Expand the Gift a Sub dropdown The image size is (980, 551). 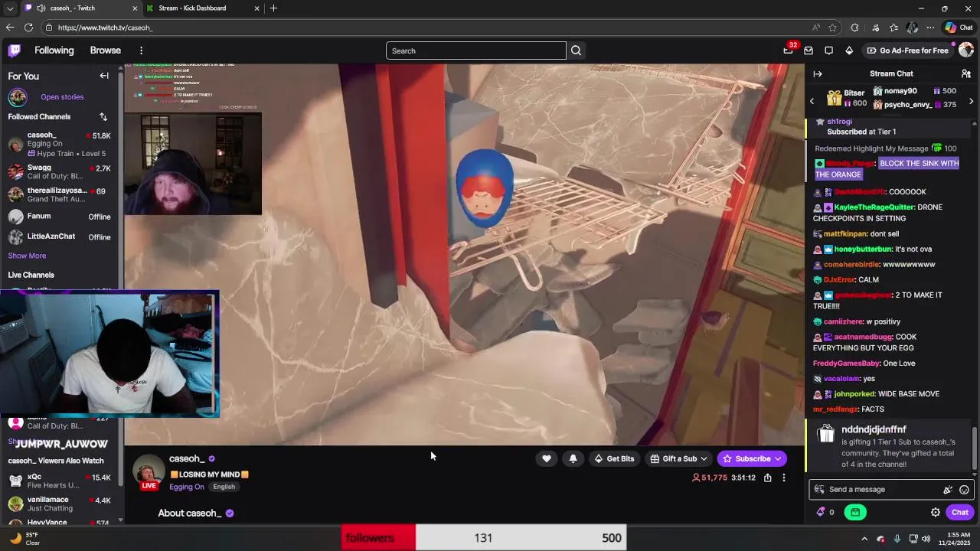click(x=704, y=459)
